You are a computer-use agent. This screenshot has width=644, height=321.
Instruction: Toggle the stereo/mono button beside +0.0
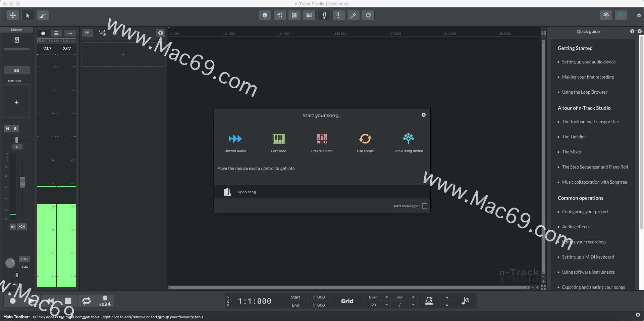(x=13, y=227)
